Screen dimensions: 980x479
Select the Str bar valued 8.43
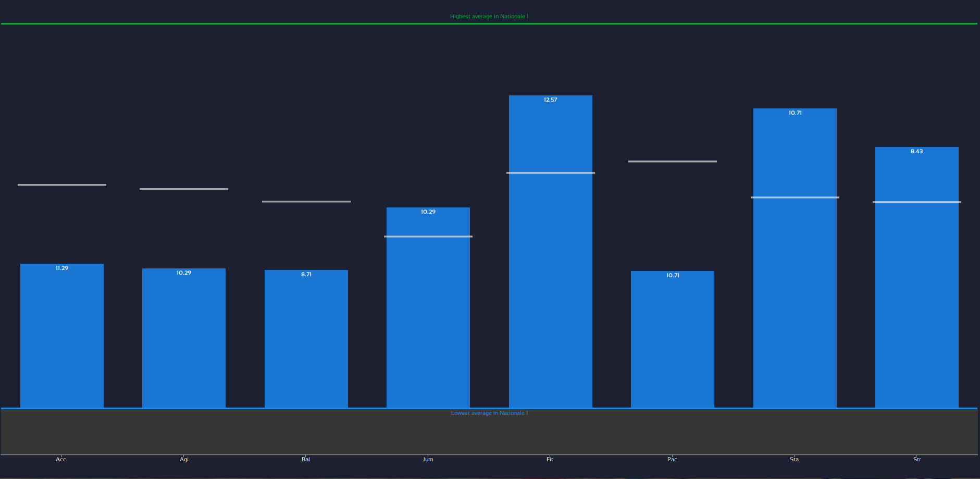pyautogui.click(x=917, y=277)
